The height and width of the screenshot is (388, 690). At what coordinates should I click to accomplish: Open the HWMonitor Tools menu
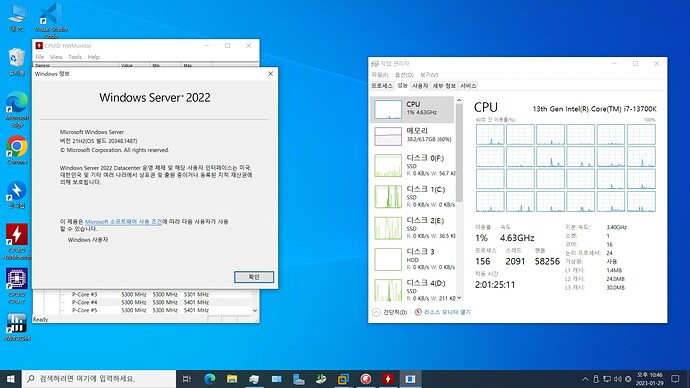pos(75,57)
